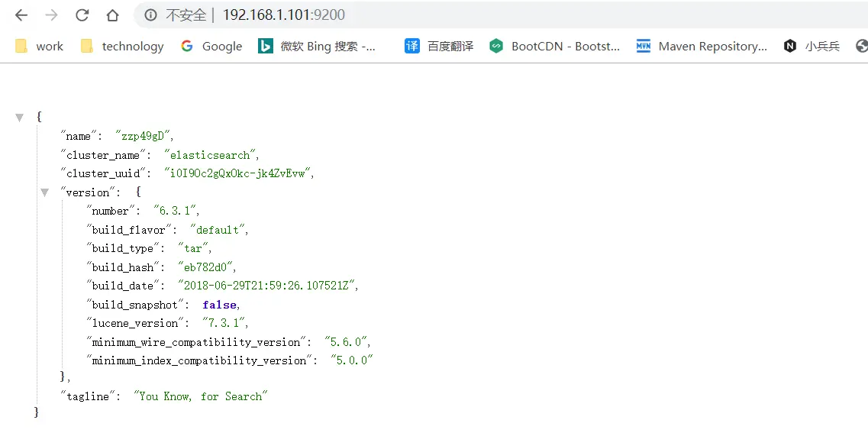Click the "minimum_index_compatibility_version" key
The image size is (868, 433).
(x=201, y=360)
